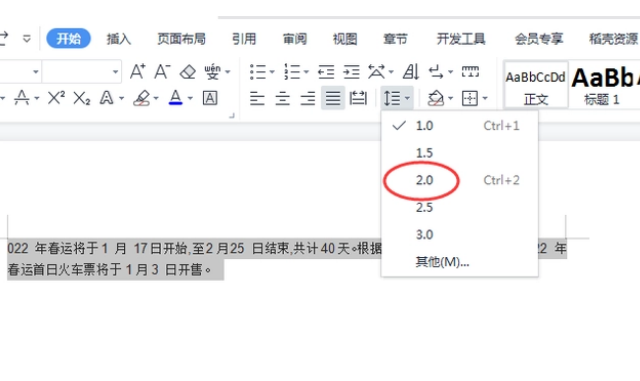Toggle justify alignment
This screenshot has height=381, width=640.
point(333,98)
